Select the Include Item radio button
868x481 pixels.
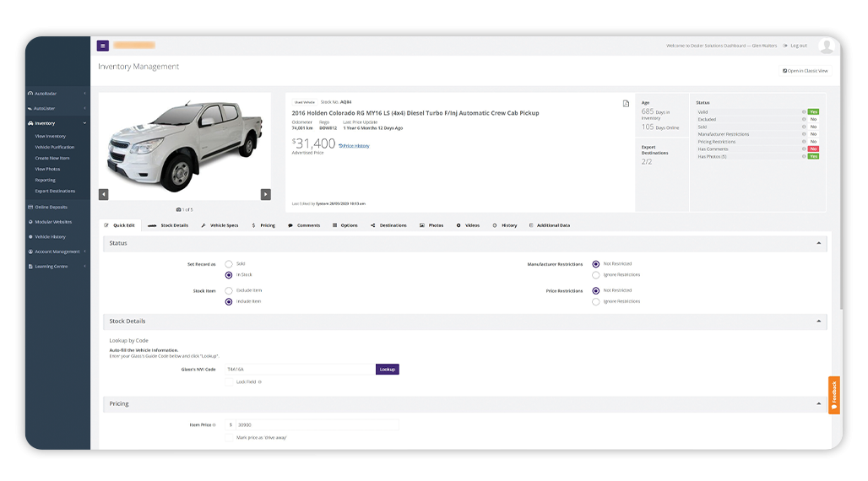click(229, 301)
